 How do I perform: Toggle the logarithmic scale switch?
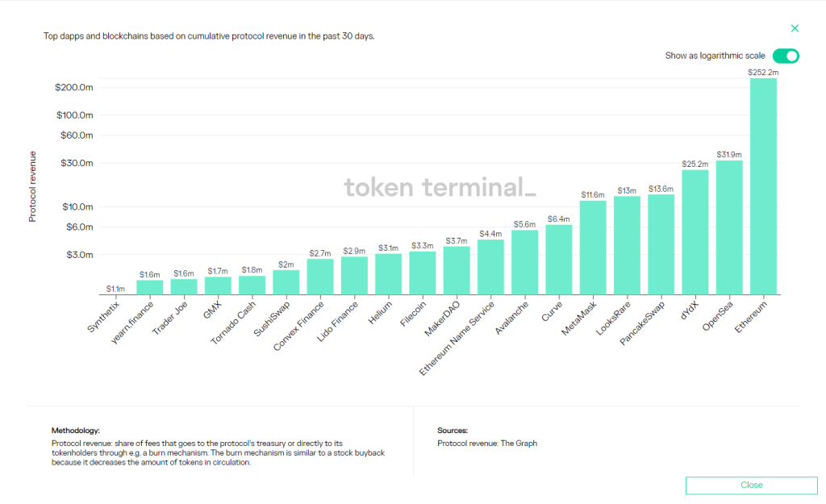point(786,56)
